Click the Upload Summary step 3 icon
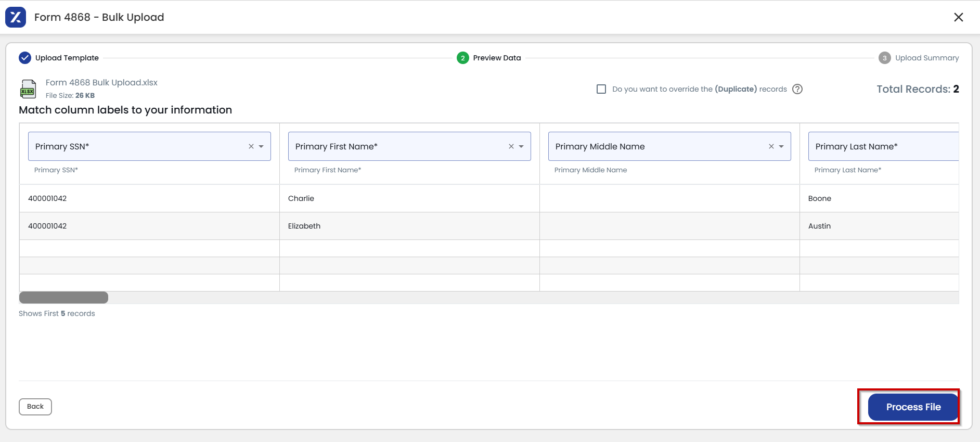Screen dimensions: 980x442 [x=885, y=58]
